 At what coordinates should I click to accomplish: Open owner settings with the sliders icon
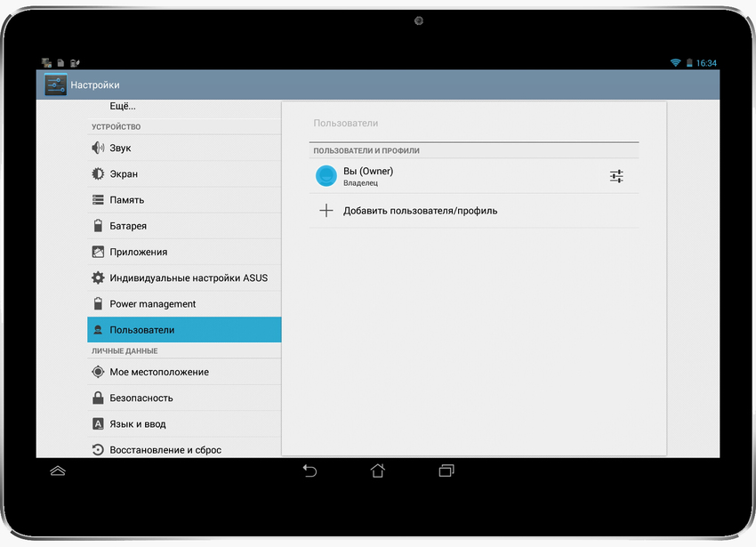(616, 176)
